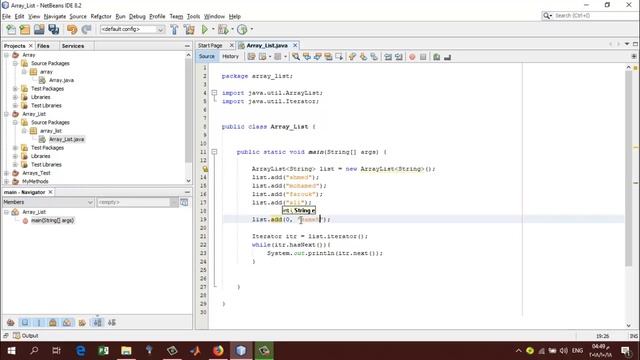This screenshot has width=640, height=360.
Task: Save all files with the Save All icon
Action: [53, 29]
